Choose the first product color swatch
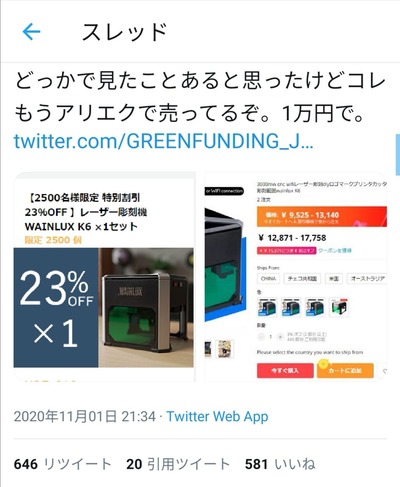The height and width of the screenshot is (487, 400). pyautogui.click(x=267, y=307)
